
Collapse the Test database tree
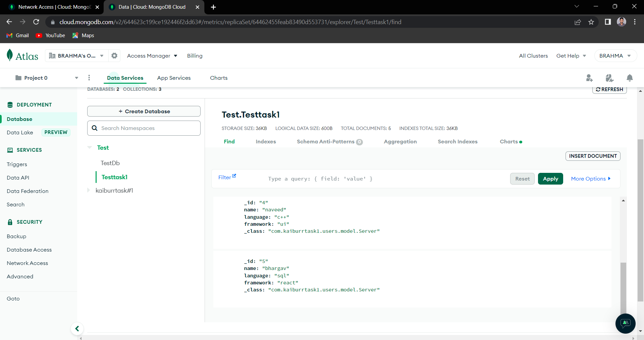point(89,147)
